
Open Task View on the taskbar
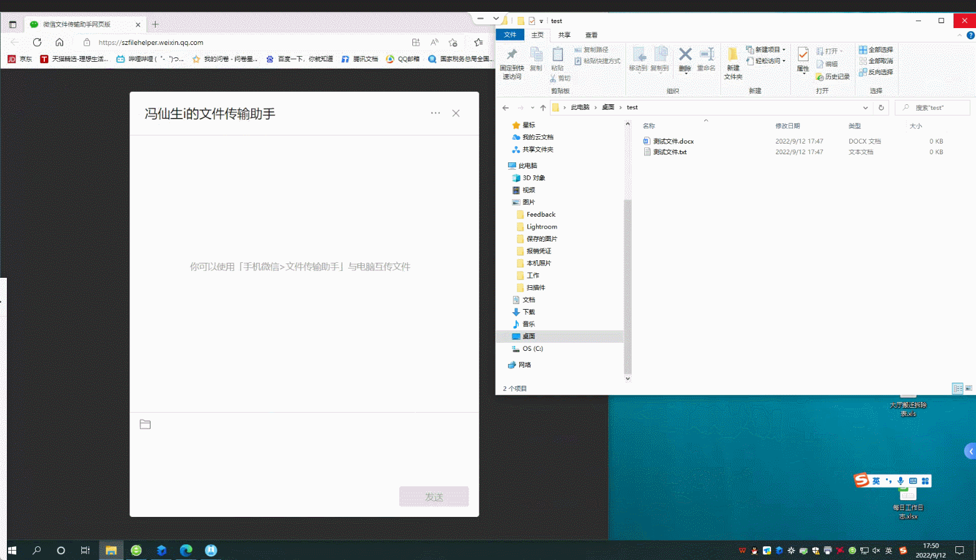[x=85, y=550]
